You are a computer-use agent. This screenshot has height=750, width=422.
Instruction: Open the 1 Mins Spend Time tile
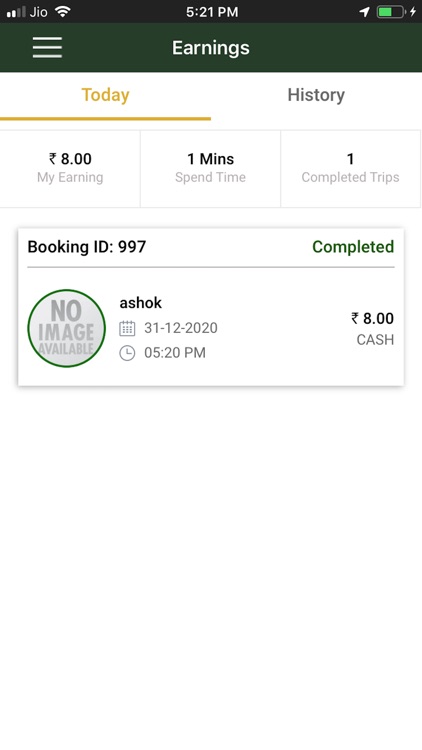pyautogui.click(x=210, y=168)
